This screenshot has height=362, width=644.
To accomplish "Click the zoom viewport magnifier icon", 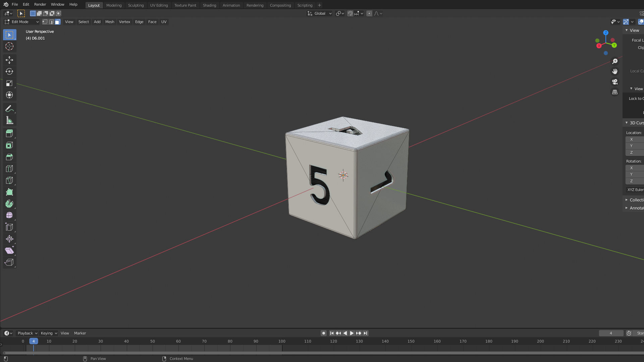I will click(615, 61).
